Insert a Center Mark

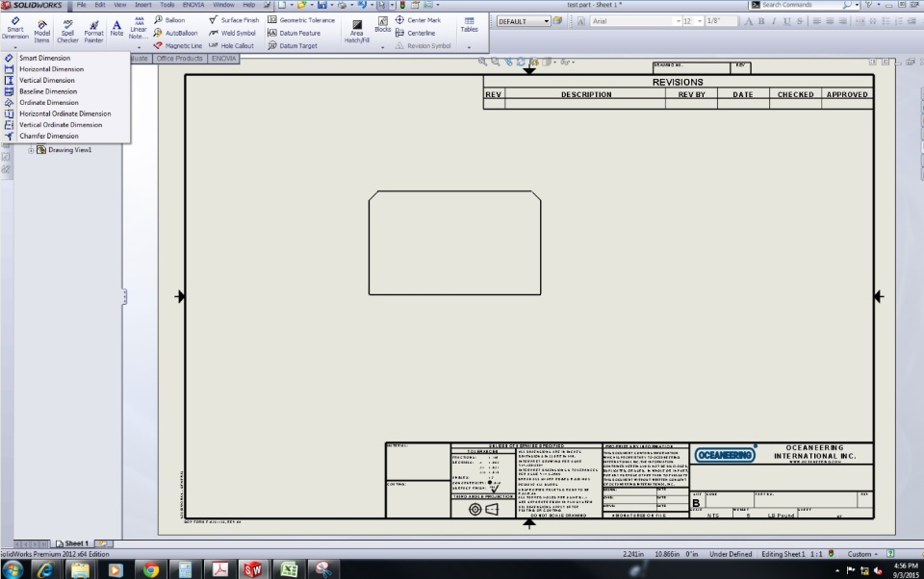(x=418, y=20)
